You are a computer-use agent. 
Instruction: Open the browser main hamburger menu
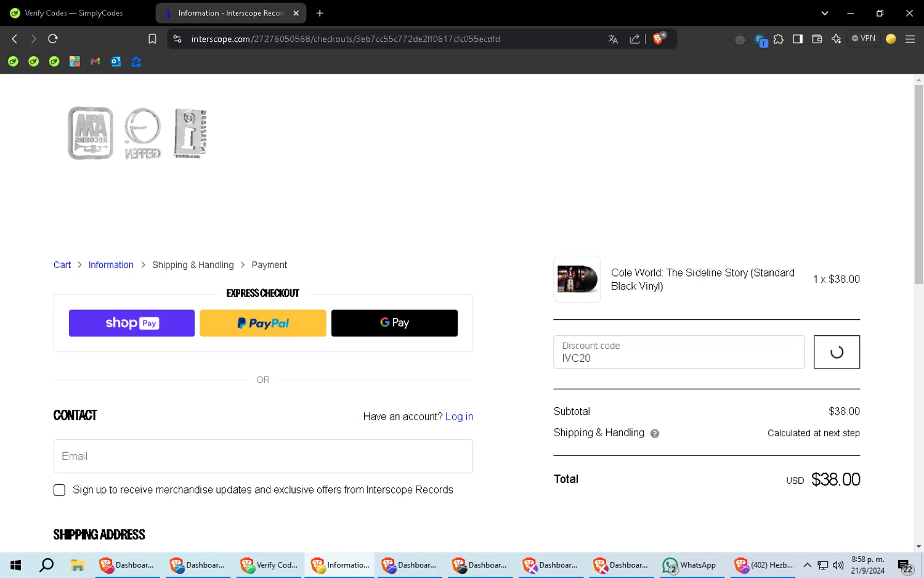tap(910, 39)
